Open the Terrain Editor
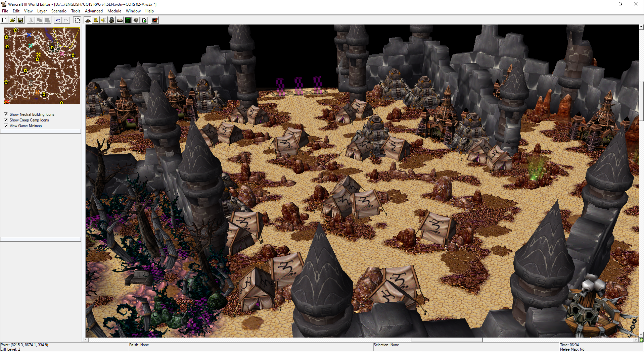Viewport: 644px width, 352px height. click(x=88, y=20)
